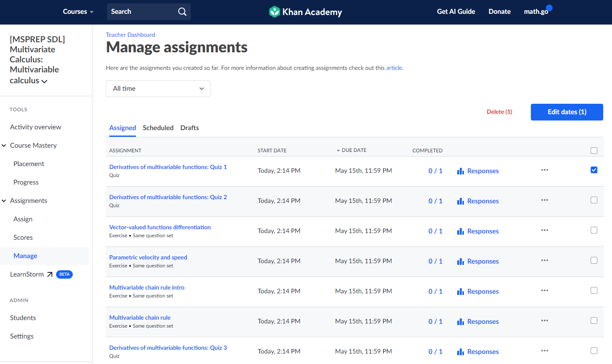Click the notification dot on math.go
This screenshot has height=364, width=612.
coord(549,8)
